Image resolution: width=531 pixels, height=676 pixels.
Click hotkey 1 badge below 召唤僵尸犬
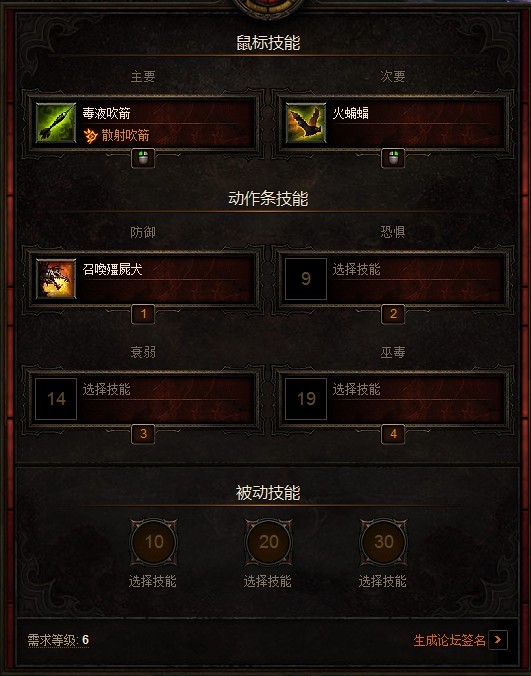(x=143, y=314)
